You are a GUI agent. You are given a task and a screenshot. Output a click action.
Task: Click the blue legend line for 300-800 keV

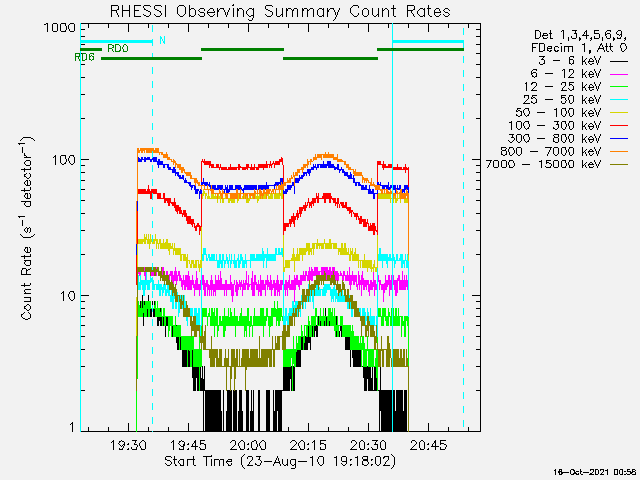tap(619, 139)
